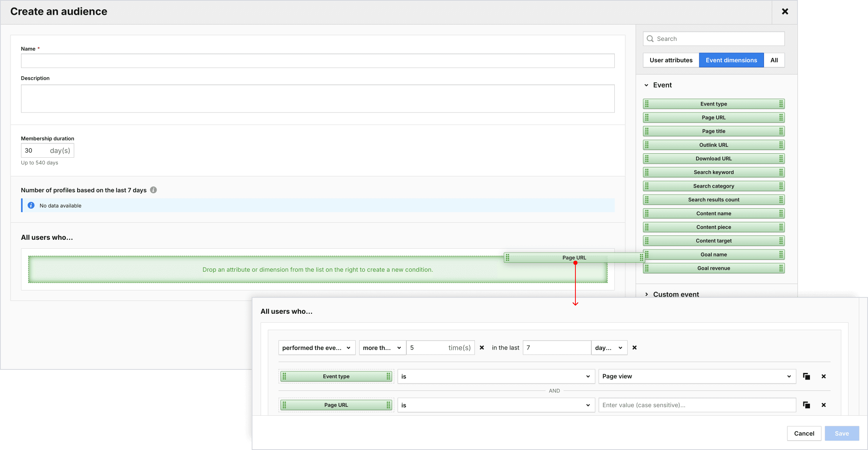The width and height of the screenshot is (868, 450).
Task: Close the Create an audience dialog
Action: click(785, 12)
